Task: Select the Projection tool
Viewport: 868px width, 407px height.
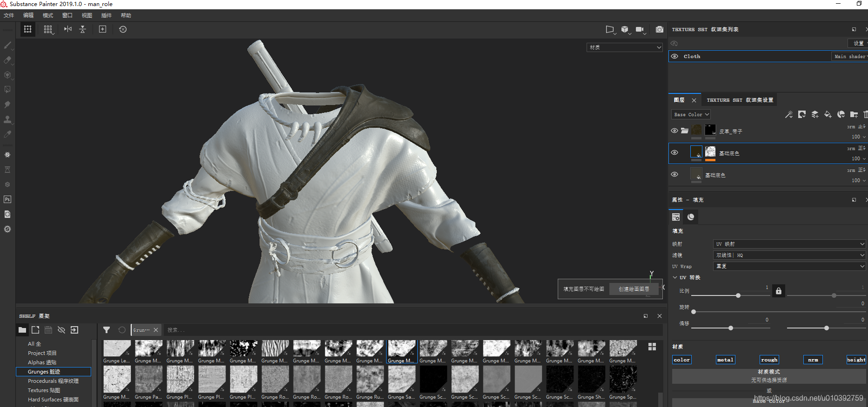Action: [x=7, y=75]
